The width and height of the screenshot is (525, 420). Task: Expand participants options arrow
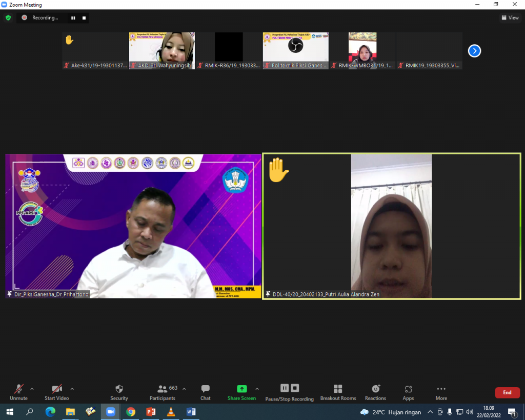coord(184,389)
